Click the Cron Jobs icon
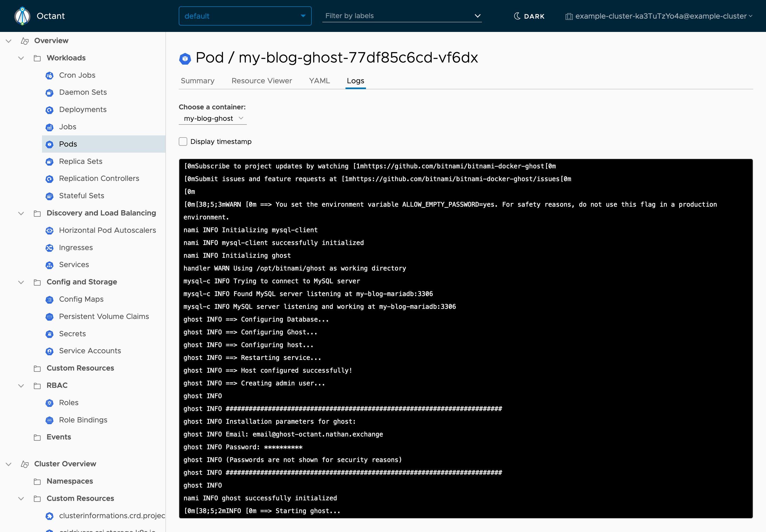 [x=50, y=76]
